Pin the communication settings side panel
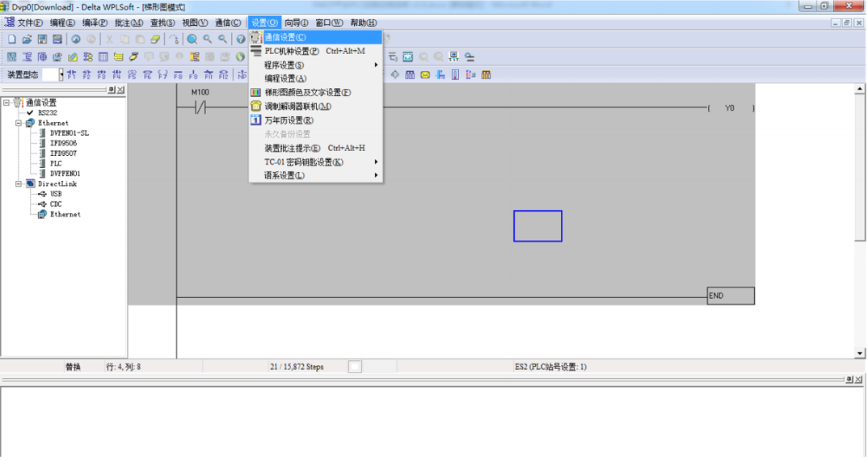 coord(112,90)
